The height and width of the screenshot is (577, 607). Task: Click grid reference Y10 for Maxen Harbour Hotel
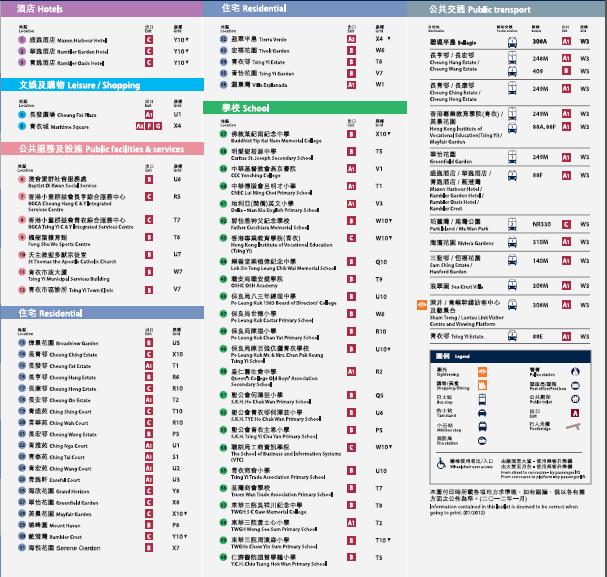[x=181, y=39]
